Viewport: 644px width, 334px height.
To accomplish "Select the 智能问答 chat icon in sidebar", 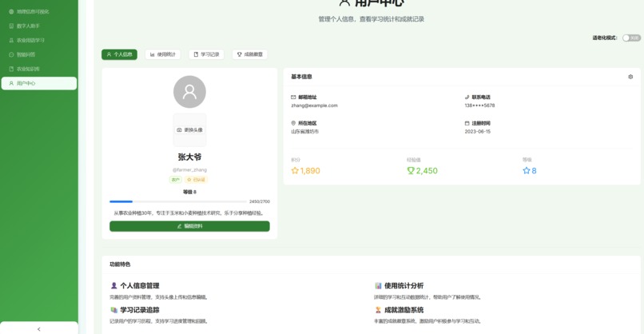I will 11,54.
